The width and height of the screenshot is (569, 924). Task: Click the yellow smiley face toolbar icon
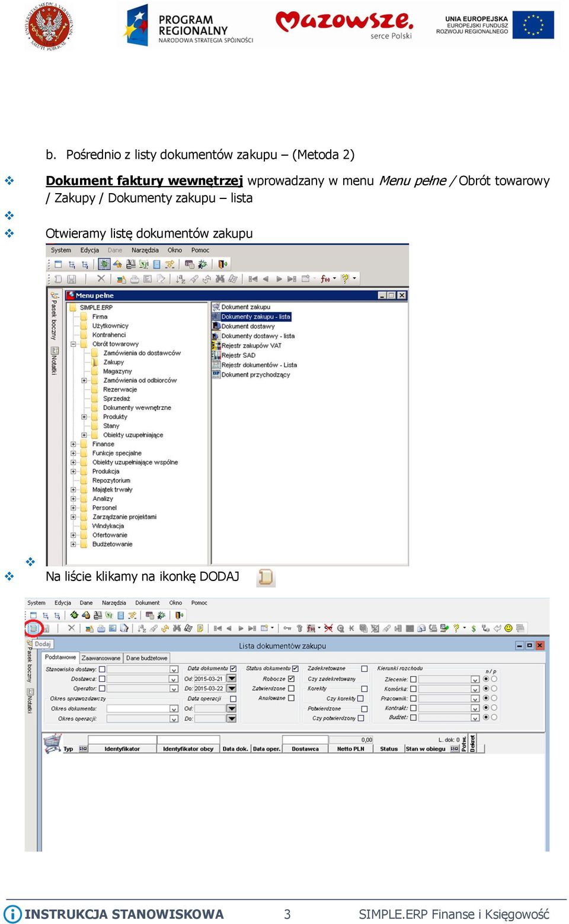tap(509, 628)
